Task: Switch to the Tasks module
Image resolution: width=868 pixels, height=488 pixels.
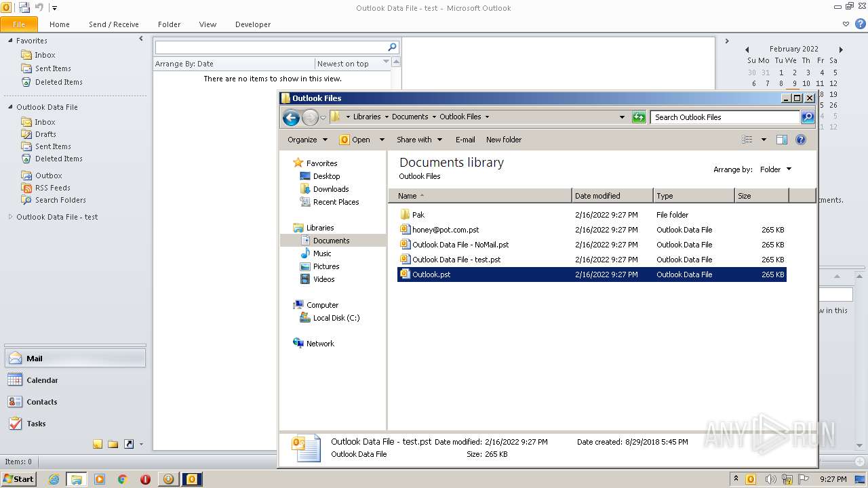Action: (x=75, y=424)
